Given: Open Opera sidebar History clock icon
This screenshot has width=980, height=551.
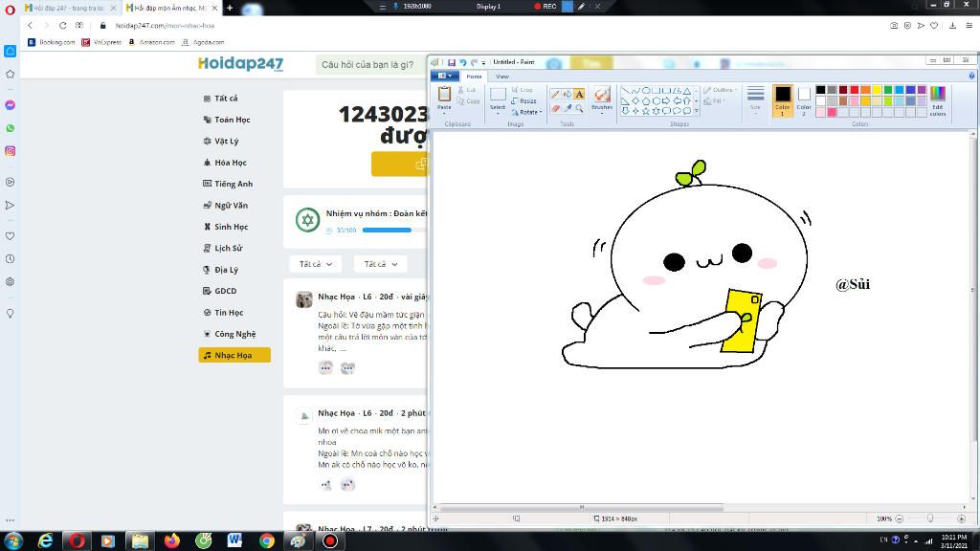Looking at the screenshot, I should tap(10, 258).
